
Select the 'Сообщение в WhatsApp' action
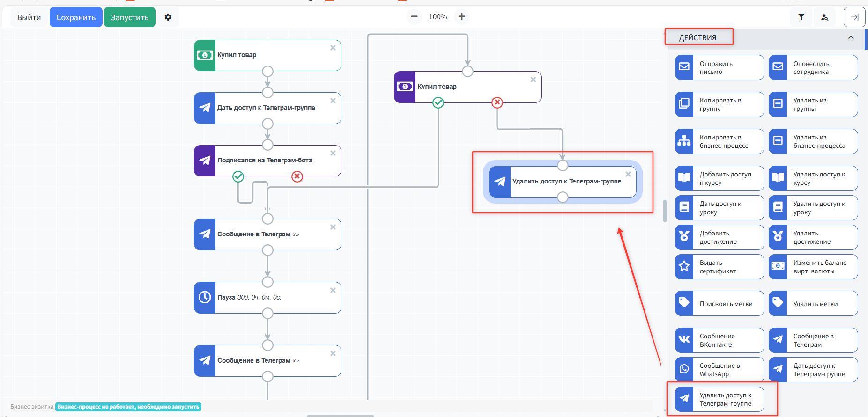point(719,370)
